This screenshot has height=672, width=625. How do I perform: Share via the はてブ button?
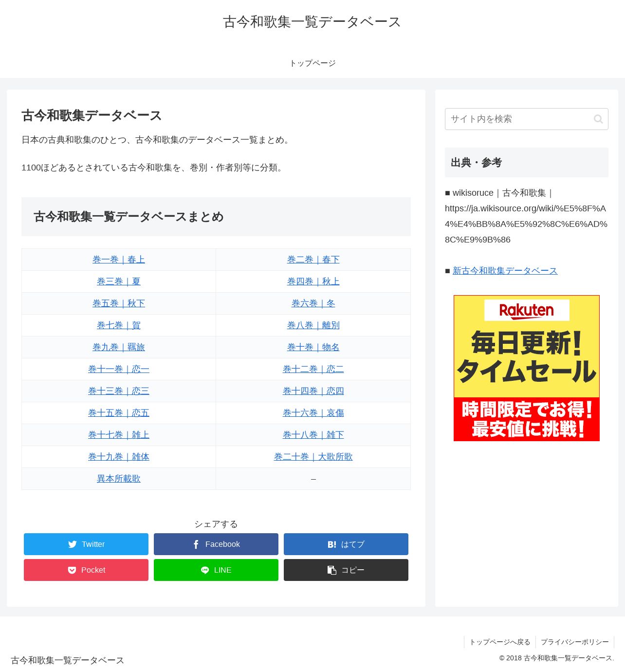tap(346, 544)
